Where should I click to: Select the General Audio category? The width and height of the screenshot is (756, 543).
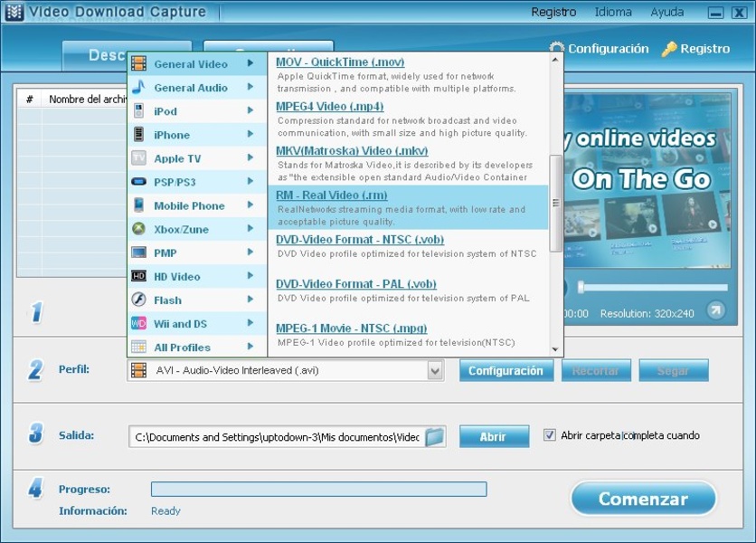click(197, 88)
